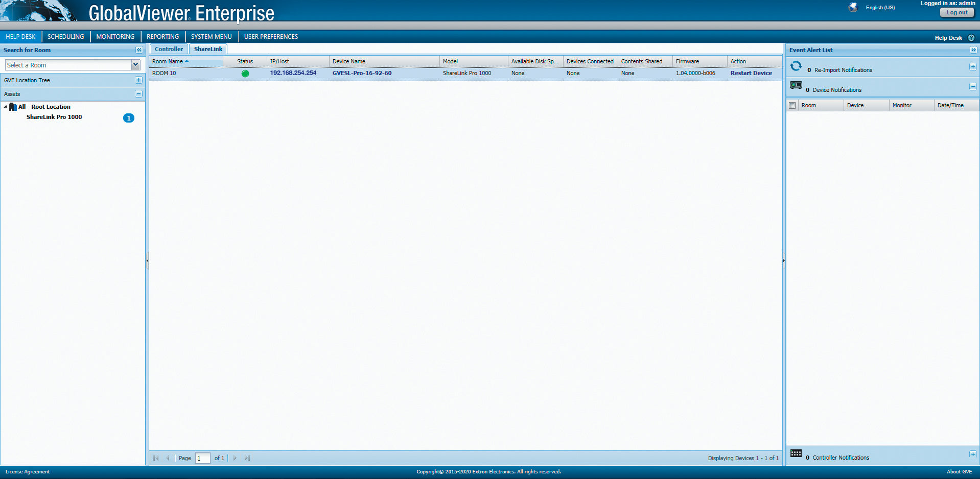
Task: Click the Re-Import Notifications refresh icon
Action: pyautogui.click(x=796, y=66)
